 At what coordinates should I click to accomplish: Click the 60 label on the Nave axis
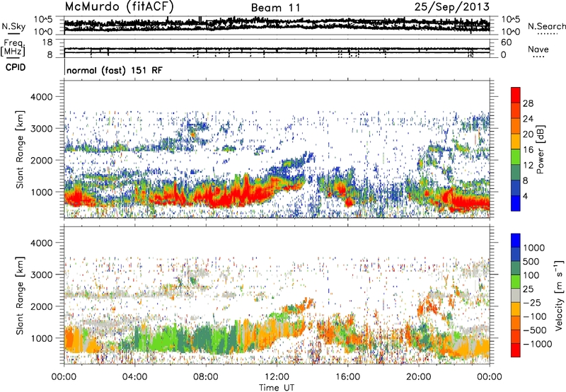pos(506,42)
